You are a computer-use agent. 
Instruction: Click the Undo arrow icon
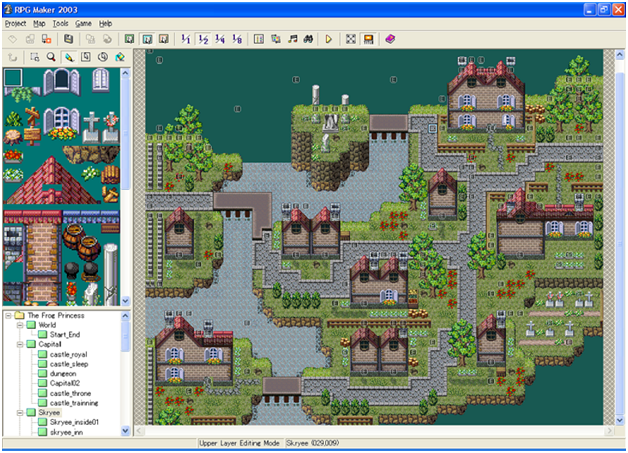13,57
